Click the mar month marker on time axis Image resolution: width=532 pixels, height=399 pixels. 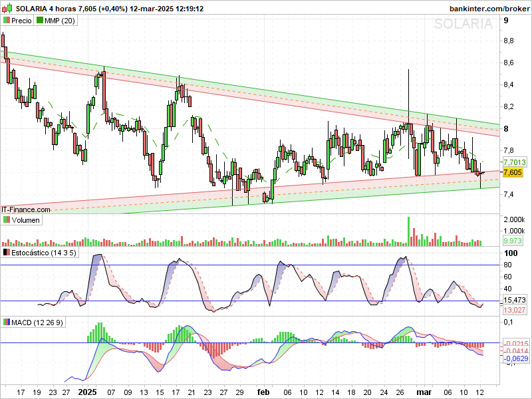coord(424,392)
